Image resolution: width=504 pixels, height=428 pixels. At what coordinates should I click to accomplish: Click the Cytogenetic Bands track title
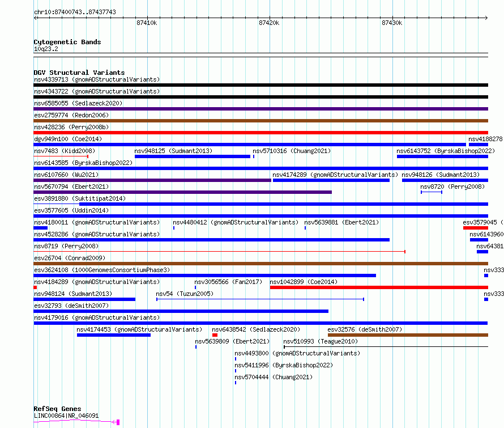click(67, 42)
